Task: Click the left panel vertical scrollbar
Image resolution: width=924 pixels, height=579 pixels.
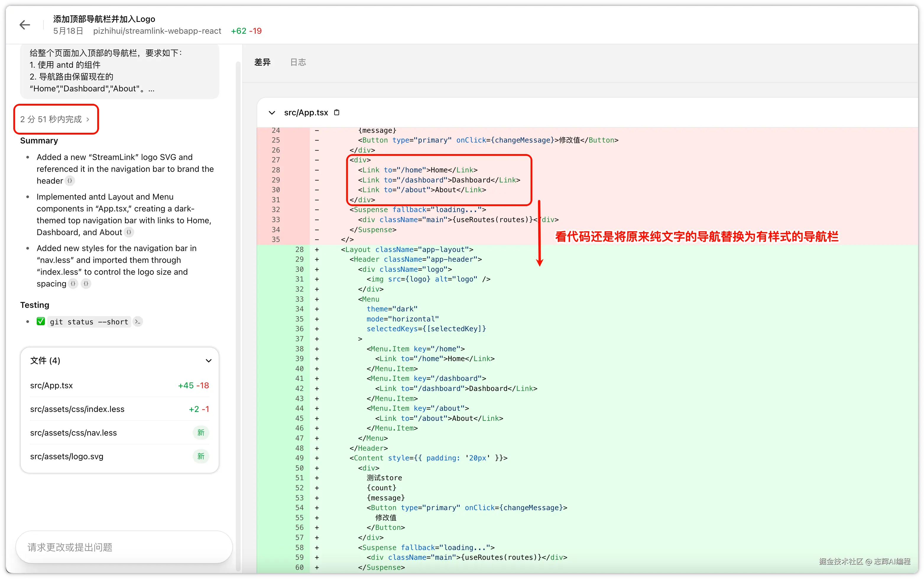Action: 238,306
